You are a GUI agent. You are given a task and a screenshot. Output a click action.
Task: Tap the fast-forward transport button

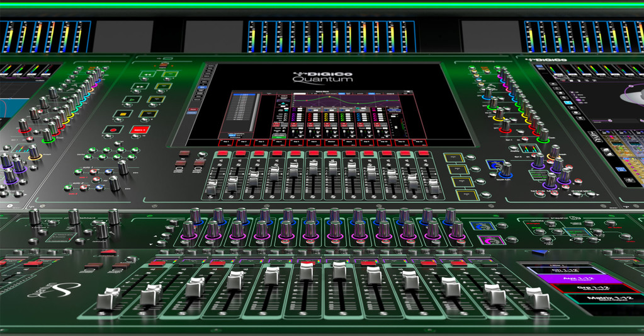click(x=140, y=87)
